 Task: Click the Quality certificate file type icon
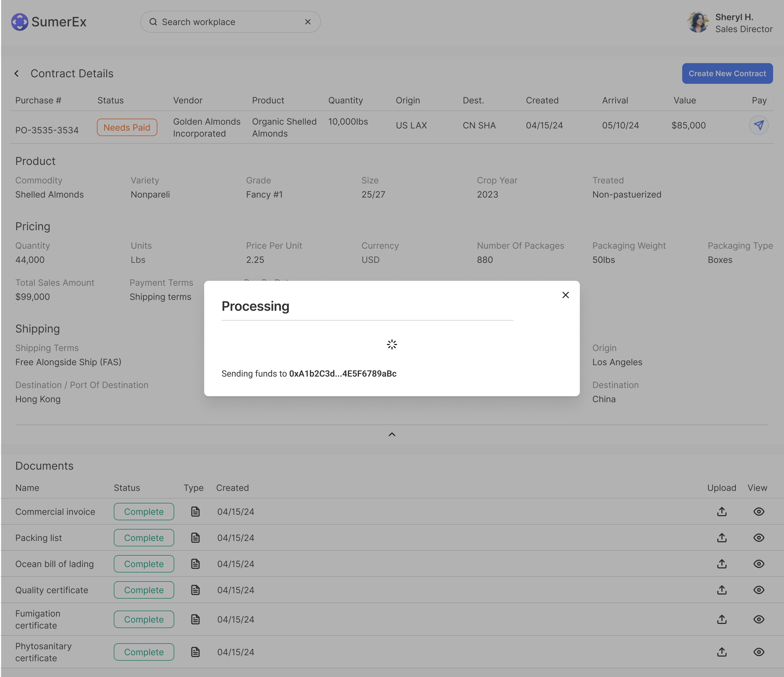click(195, 590)
